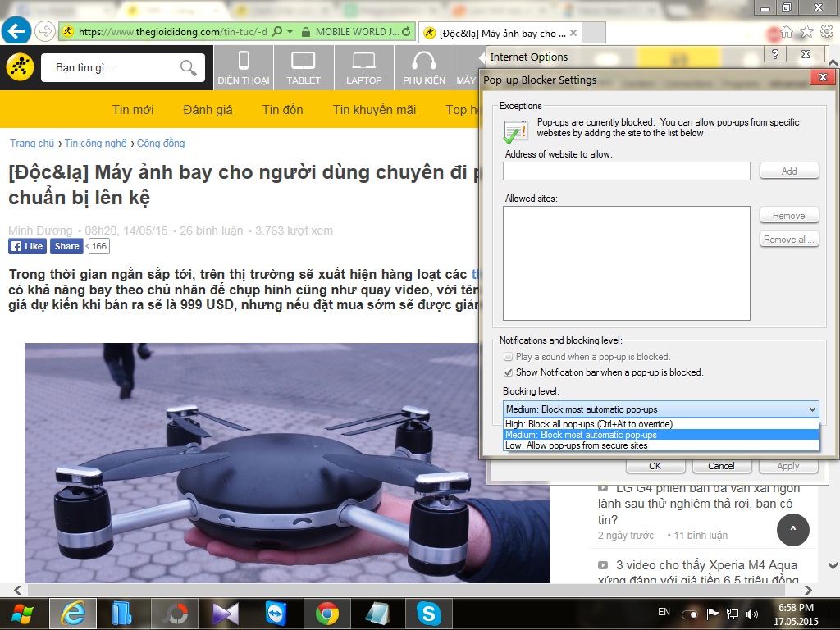Click the Tin công nghệ breadcrumb link

96,143
